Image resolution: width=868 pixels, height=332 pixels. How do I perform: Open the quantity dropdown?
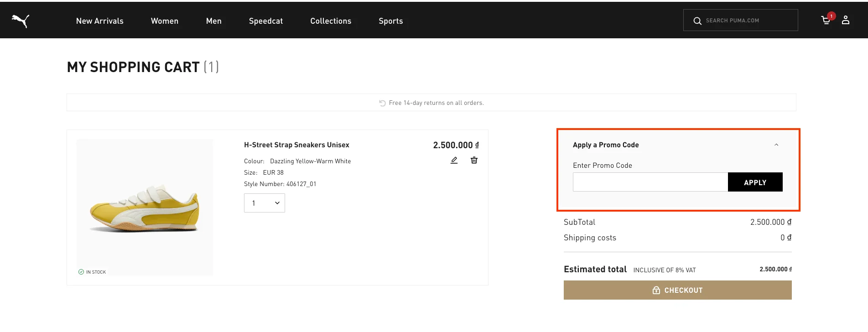[265, 203]
